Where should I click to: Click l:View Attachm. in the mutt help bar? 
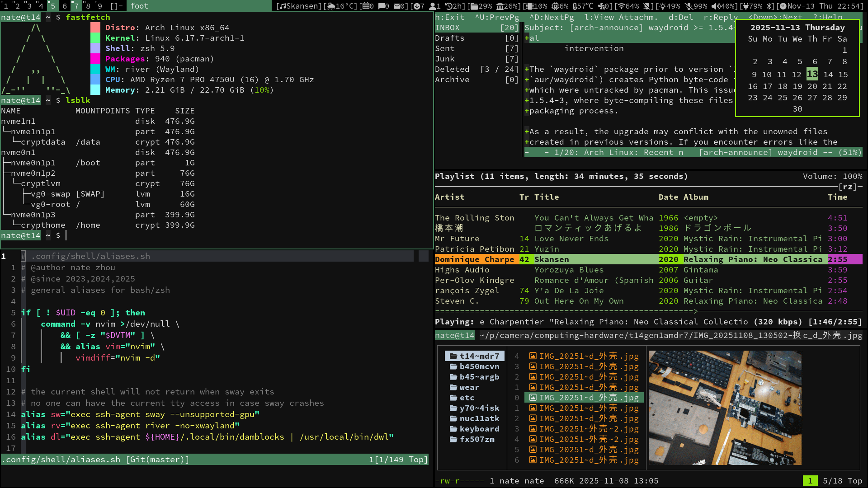(x=621, y=17)
